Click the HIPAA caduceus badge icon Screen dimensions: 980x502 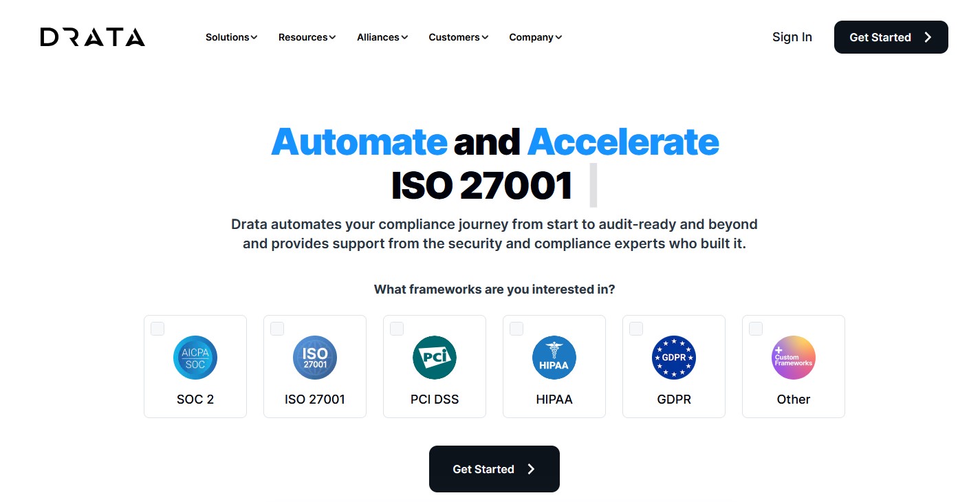coord(554,358)
